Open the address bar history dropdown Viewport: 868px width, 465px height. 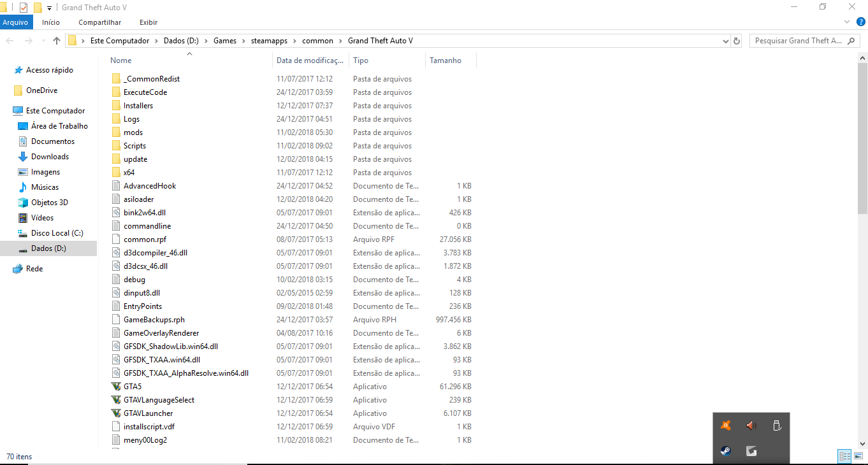point(725,41)
